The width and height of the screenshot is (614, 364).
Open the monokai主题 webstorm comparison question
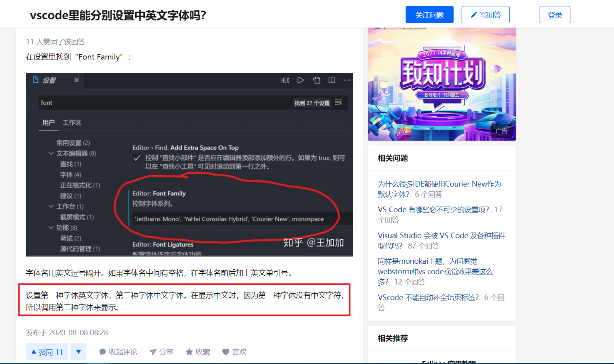click(435, 271)
